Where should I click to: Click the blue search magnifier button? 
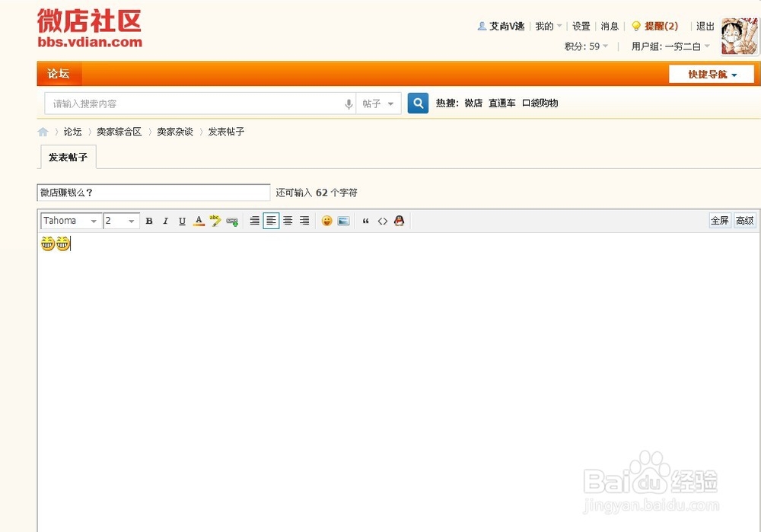click(418, 103)
